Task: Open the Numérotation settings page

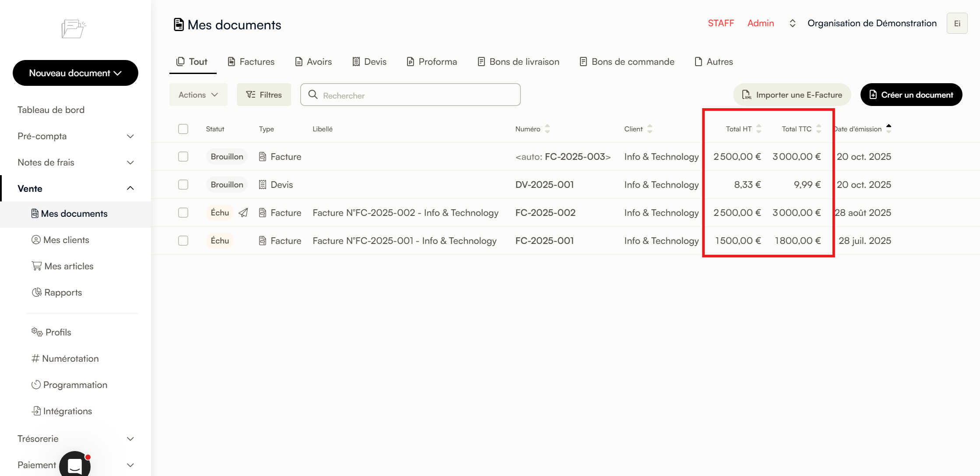Action: [x=70, y=359]
